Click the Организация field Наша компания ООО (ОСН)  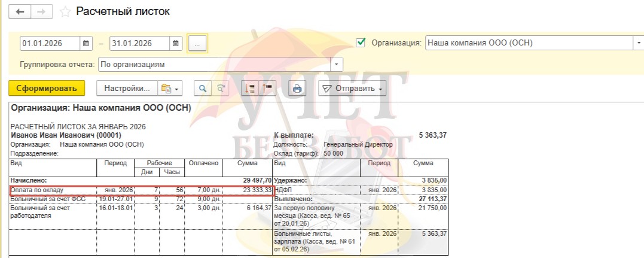tap(529, 43)
